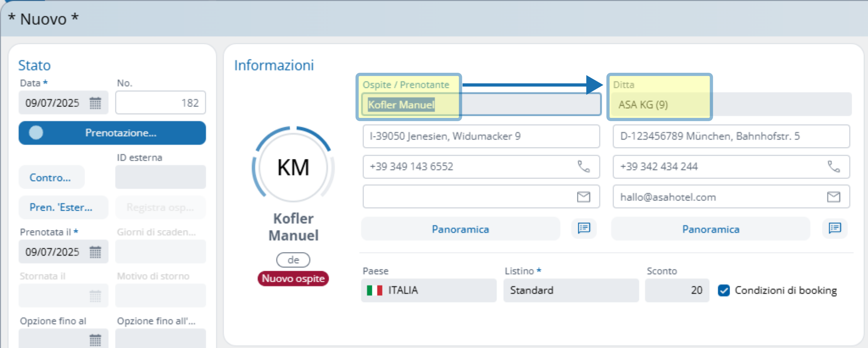Image resolution: width=868 pixels, height=348 pixels.
Task: Click the Contro... button
Action: pyautogui.click(x=51, y=178)
